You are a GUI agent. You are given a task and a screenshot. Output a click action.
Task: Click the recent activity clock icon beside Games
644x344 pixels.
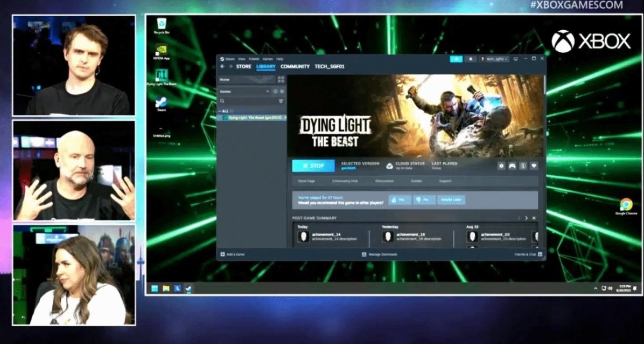[276, 91]
